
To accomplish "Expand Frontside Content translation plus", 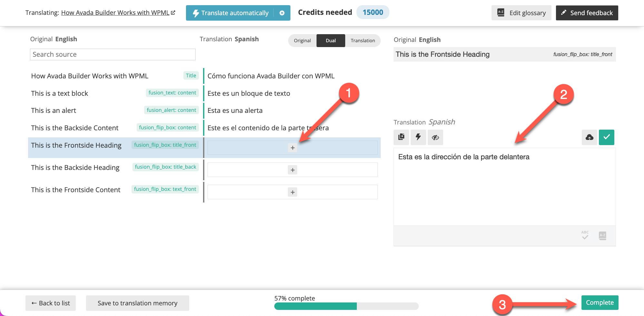I will [293, 192].
